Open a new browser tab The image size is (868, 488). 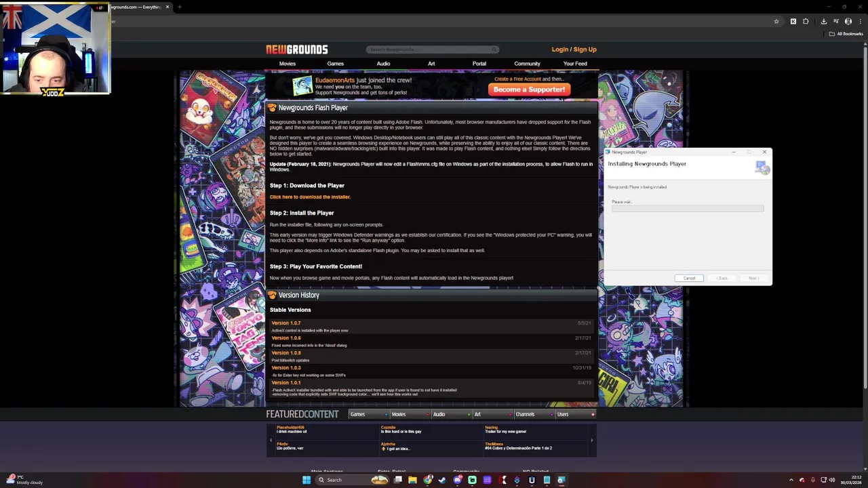179,7
